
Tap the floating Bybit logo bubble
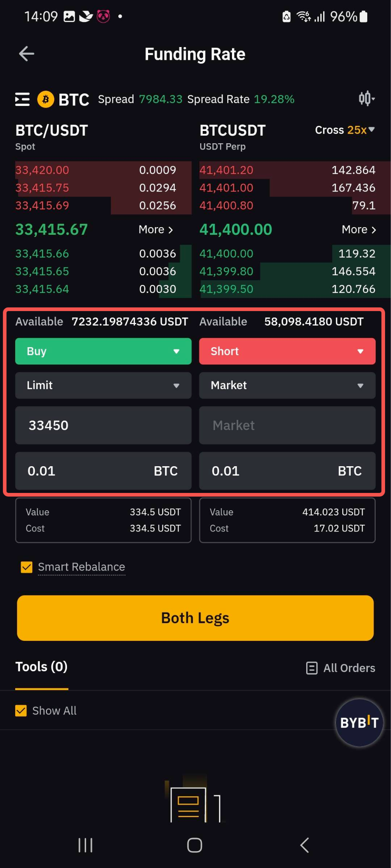pyautogui.click(x=360, y=723)
